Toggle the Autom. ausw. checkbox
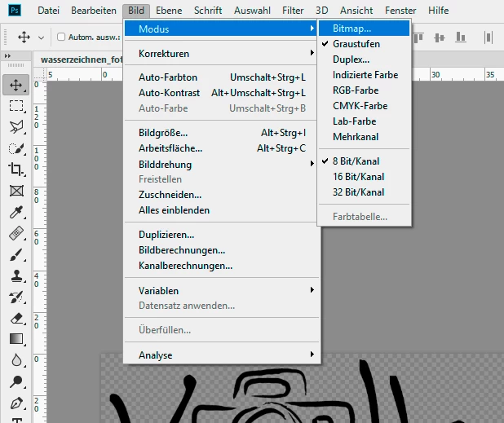The image size is (504, 423). click(x=61, y=37)
